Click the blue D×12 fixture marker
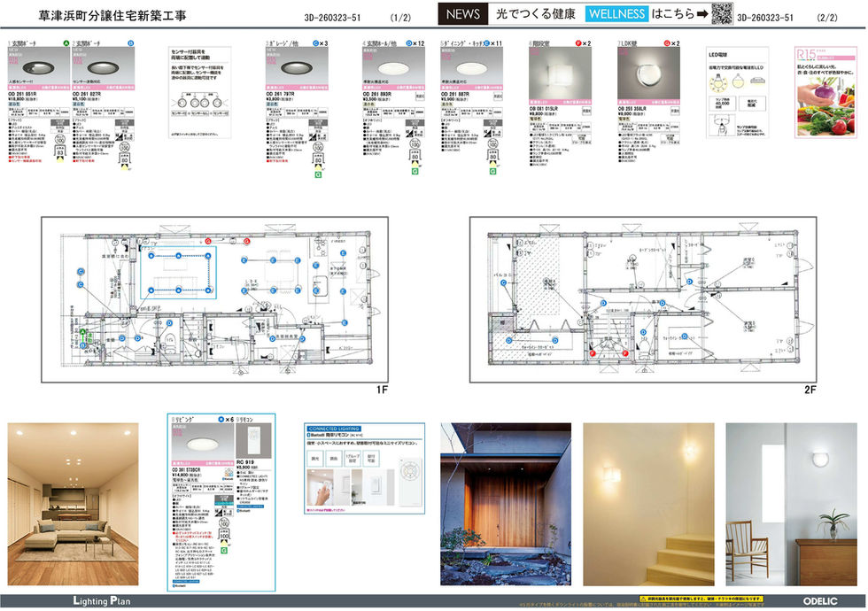868x611 pixels. pos(415,43)
